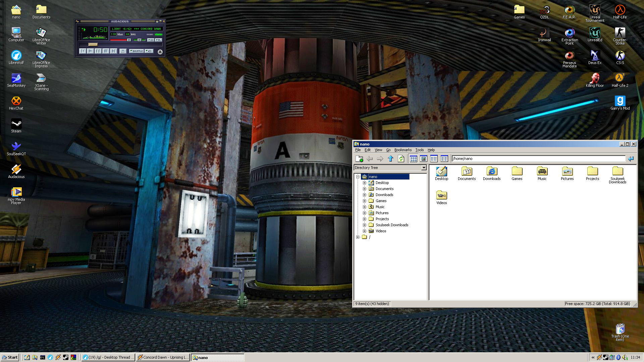Open the Bookmarks menu in file manager
This screenshot has width=644, height=362.
[x=403, y=150]
